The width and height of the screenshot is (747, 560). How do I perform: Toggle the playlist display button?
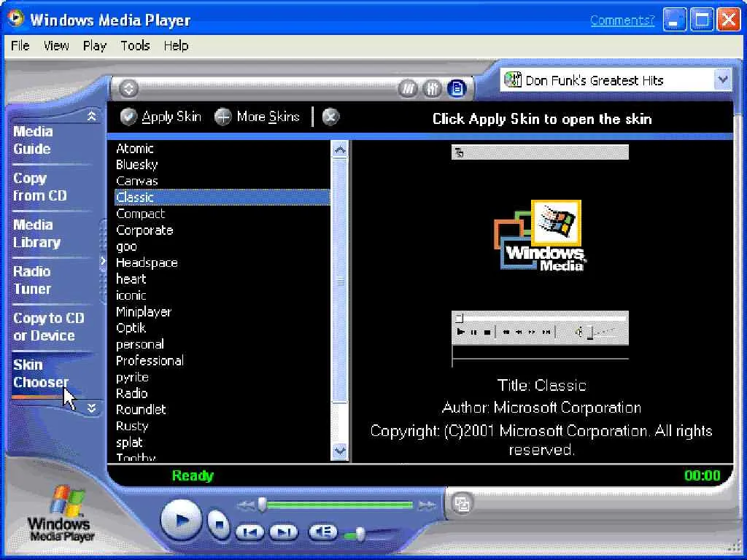click(x=457, y=88)
